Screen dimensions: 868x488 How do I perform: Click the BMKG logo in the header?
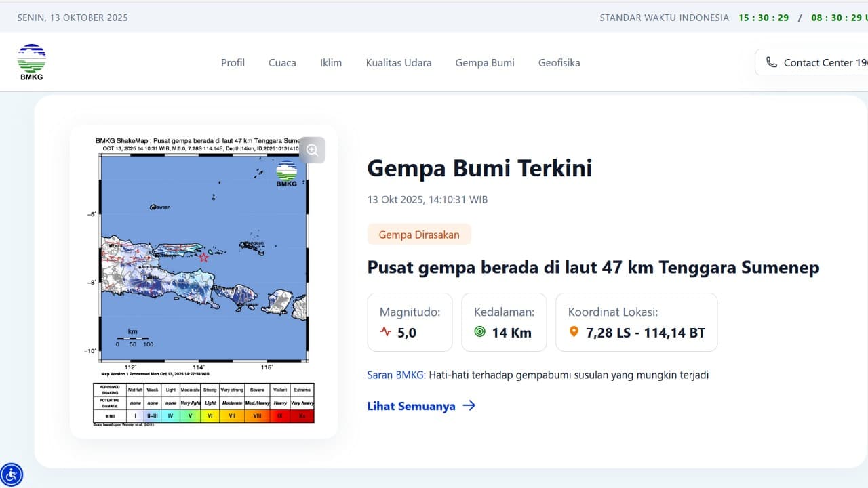[31, 61]
